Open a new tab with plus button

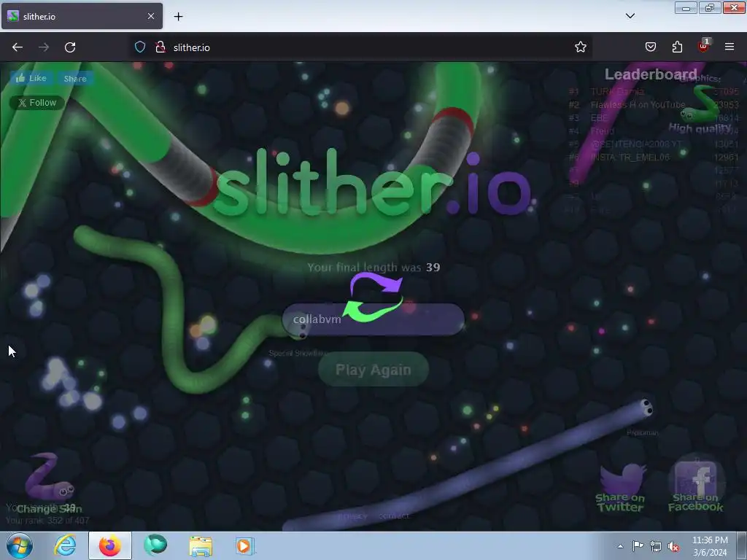click(x=178, y=16)
